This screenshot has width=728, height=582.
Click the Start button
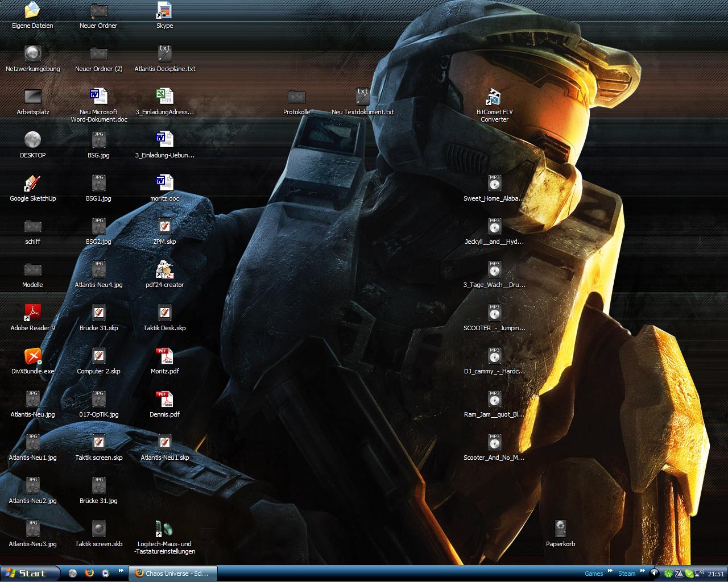31,573
